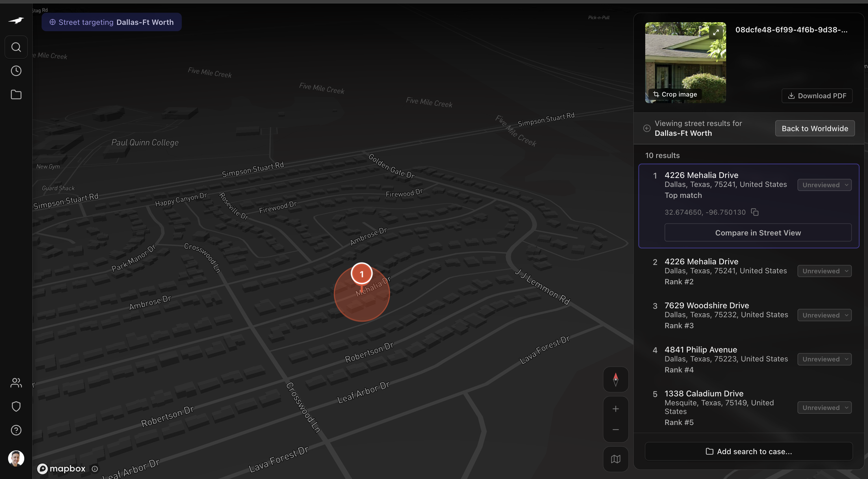This screenshot has height=479, width=868.
Task: Click the Top match label text
Action: point(683,195)
